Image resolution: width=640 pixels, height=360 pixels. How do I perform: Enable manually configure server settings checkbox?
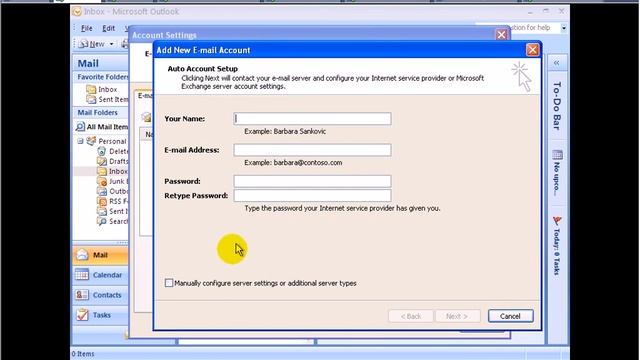(169, 283)
